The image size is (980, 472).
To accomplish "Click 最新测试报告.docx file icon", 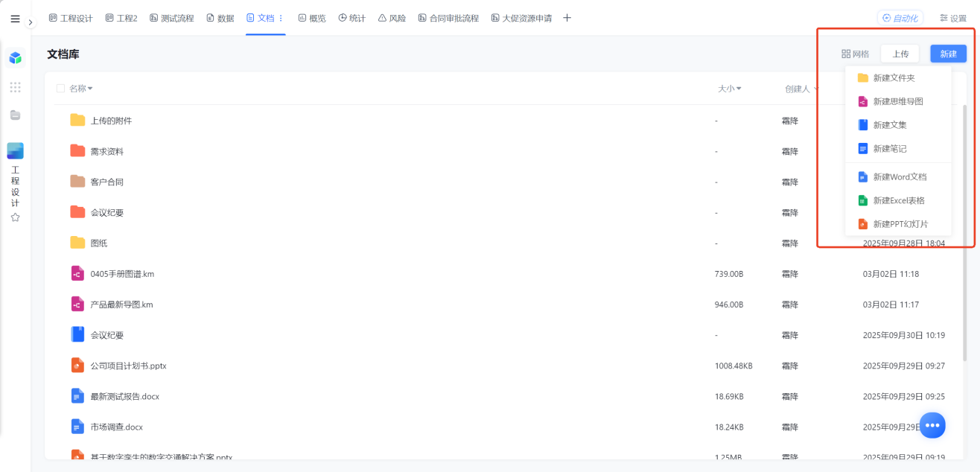I will click(77, 396).
